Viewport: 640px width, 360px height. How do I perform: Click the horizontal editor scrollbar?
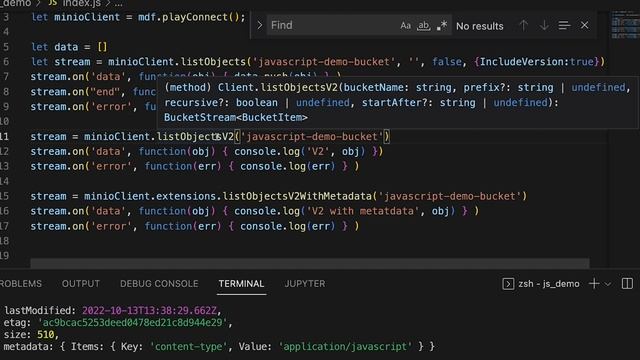(310, 263)
